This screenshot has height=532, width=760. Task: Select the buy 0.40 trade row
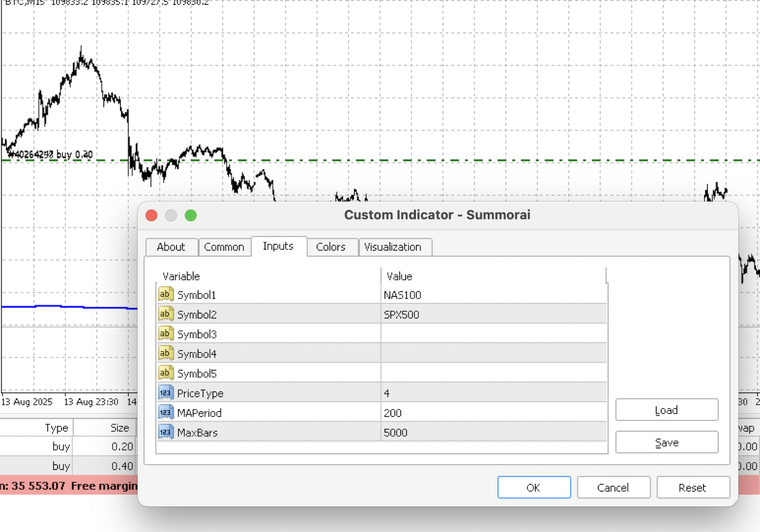[x=68, y=466]
